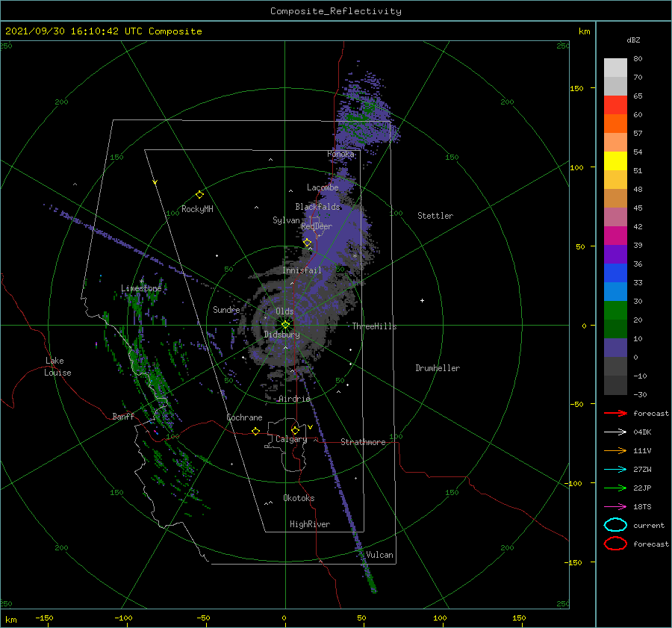This screenshot has height=628, width=672.
Task: Click the red 65 dBZ color swatch
Action: point(615,105)
